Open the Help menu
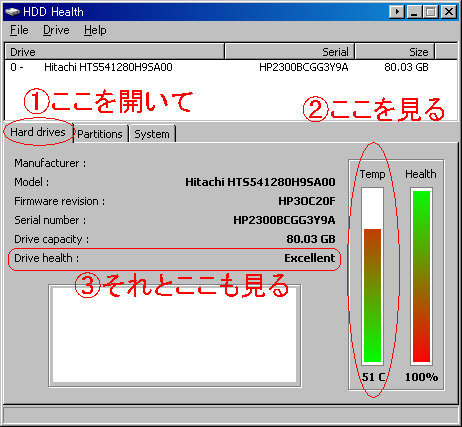462x427 pixels. coord(95,30)
